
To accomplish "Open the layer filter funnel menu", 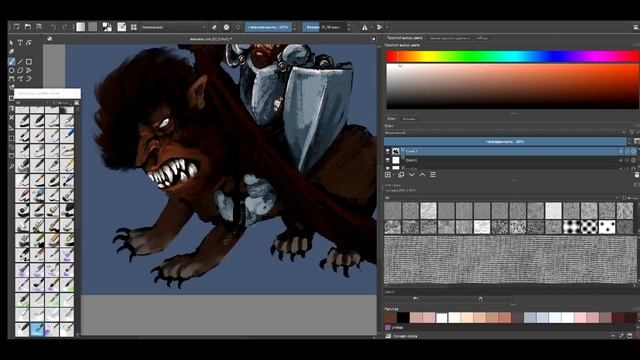I will coord(632,133).
